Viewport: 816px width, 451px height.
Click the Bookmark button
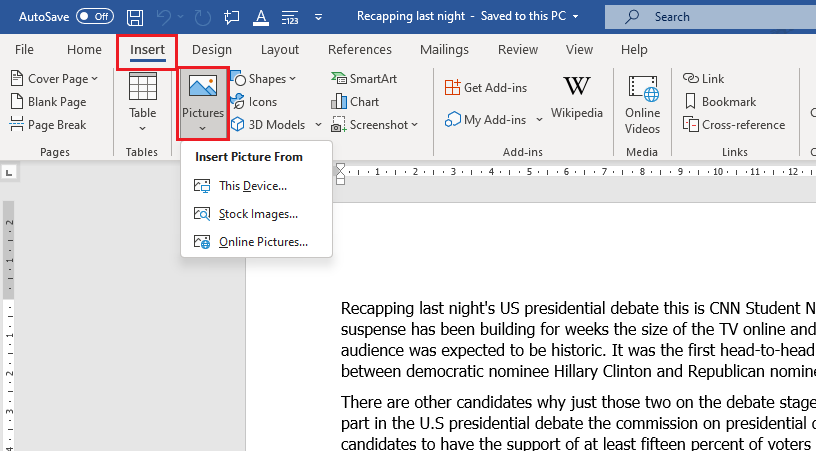pyautogui.click(x=720, y=102)
